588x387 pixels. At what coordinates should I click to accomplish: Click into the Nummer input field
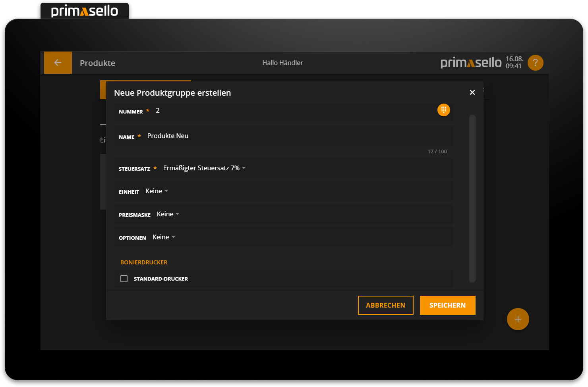point(294,111)
